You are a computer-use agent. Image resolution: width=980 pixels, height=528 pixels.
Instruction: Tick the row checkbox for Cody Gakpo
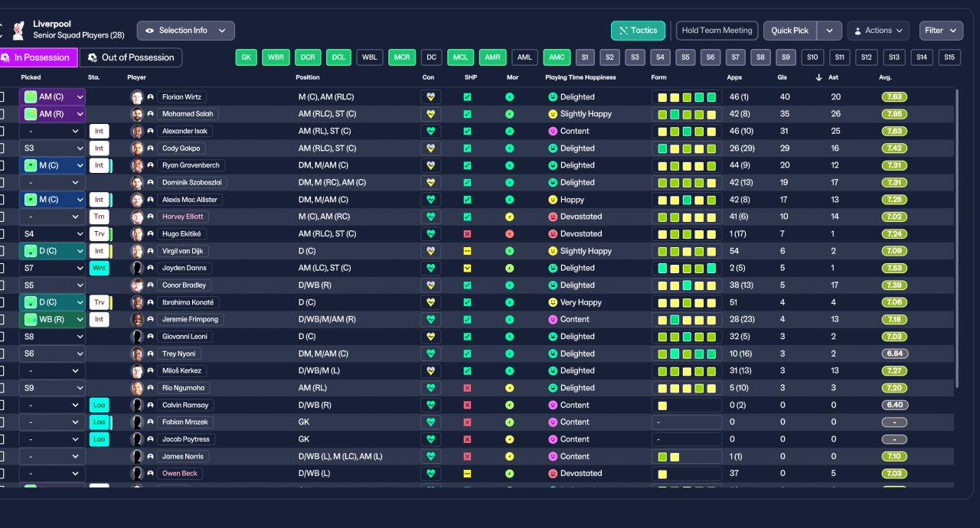pyautogui.click(x=0, y=148)
